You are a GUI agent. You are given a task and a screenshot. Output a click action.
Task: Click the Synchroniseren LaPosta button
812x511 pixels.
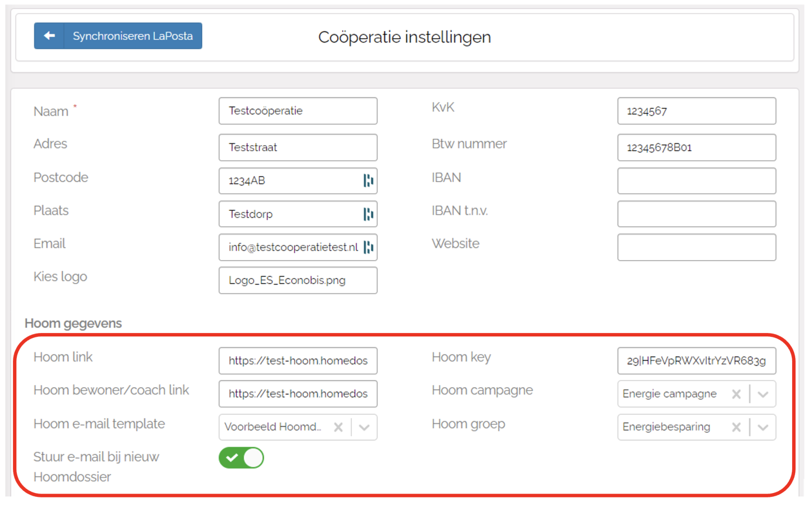132,36
